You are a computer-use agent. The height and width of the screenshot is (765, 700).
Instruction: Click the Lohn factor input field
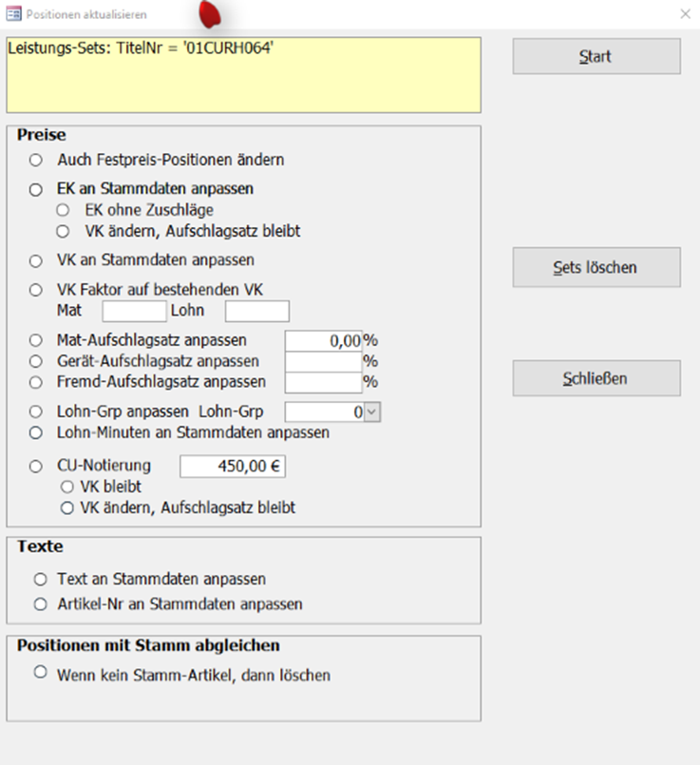[256, 311]
